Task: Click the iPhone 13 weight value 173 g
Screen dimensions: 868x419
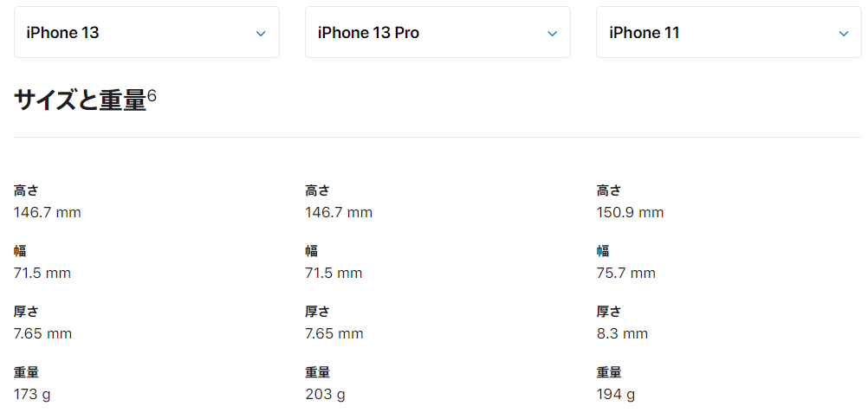Action: pyautogui.click(x=32, y=395)
